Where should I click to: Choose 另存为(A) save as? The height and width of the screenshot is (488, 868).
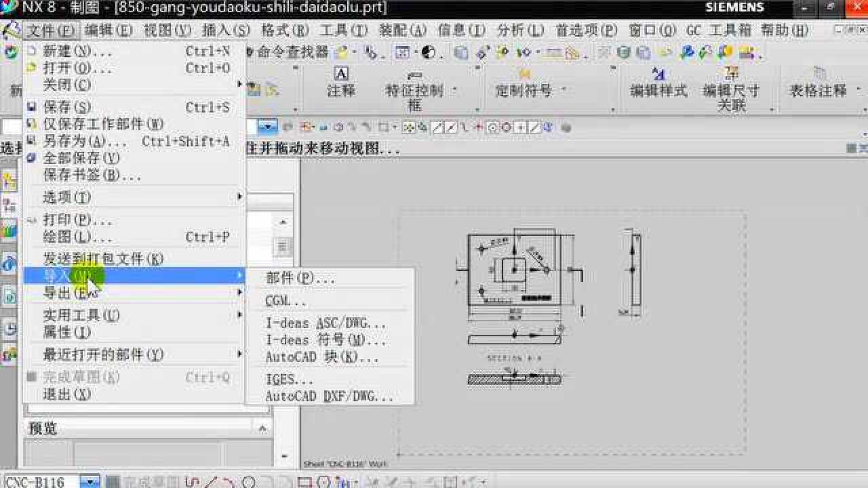[x=134, y=141]
